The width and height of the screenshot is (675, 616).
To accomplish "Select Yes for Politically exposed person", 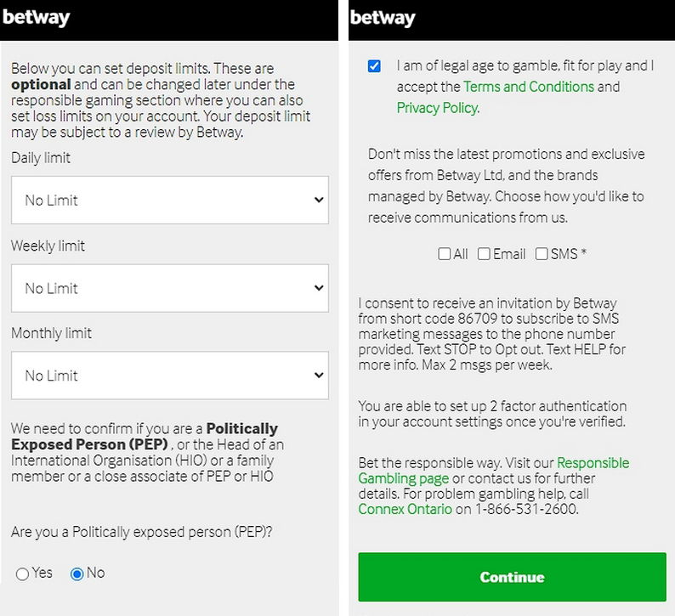I will point(23,574).
